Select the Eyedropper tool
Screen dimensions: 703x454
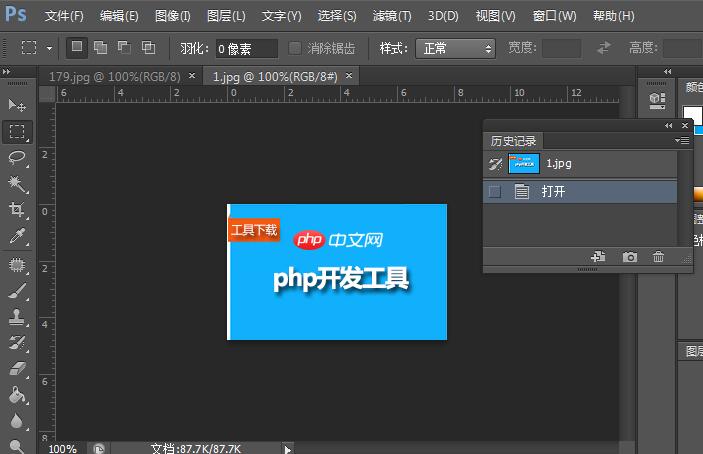pos(17,237)
